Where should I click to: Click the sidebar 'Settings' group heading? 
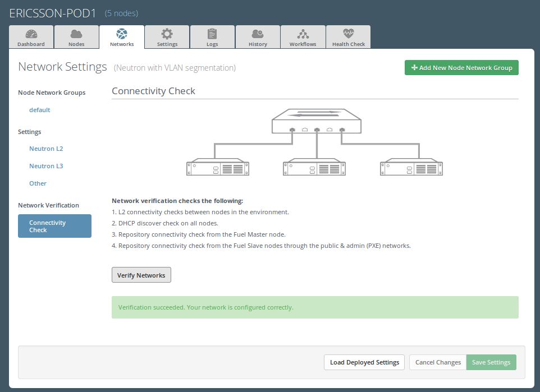click(x=29, y=132)
